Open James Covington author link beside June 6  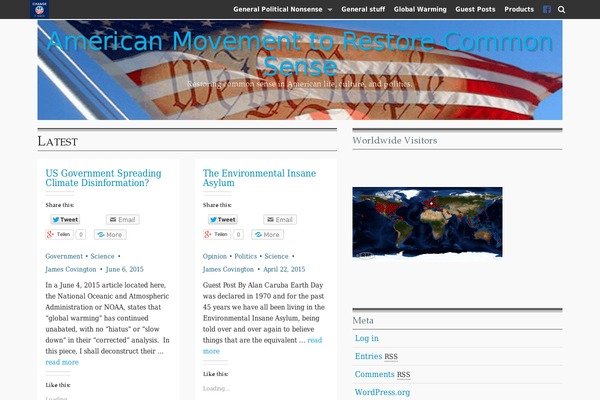tap(71, 269)
